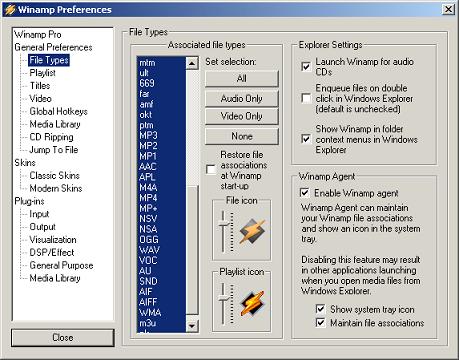Viewport: 459px width, 360px height.
Task: Click the file types list scrollbar thumb
Action: (x=192, y=249)
